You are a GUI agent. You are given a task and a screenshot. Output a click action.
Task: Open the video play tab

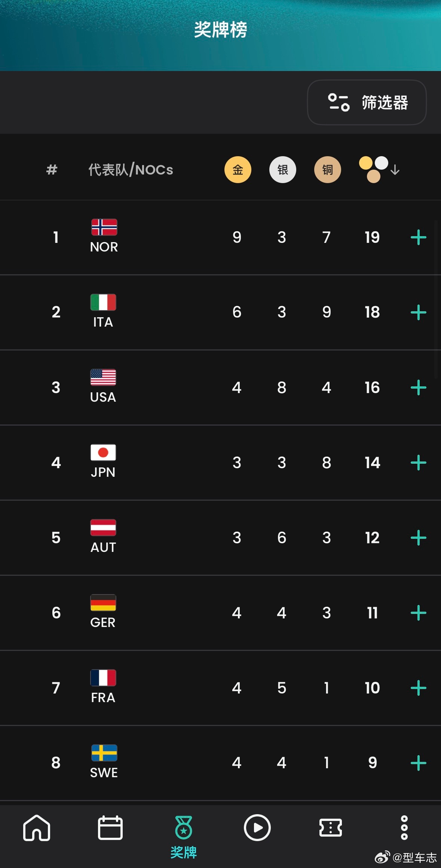tap(257, 828)
